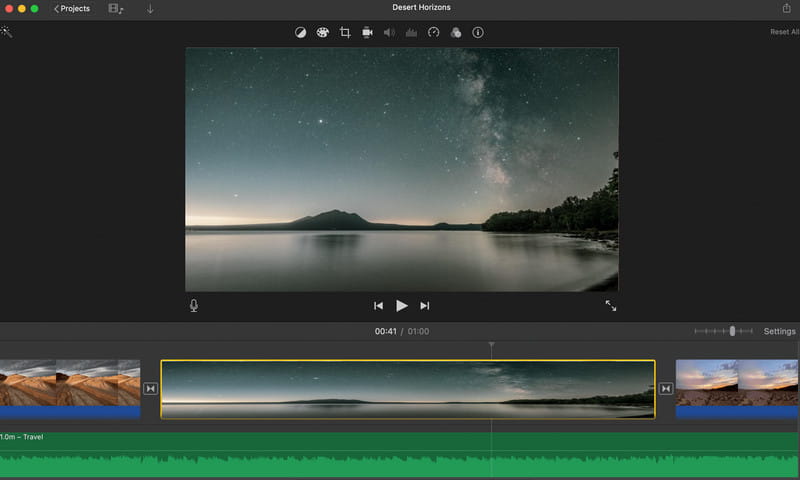Reset all adjustments

pos(784,32)
